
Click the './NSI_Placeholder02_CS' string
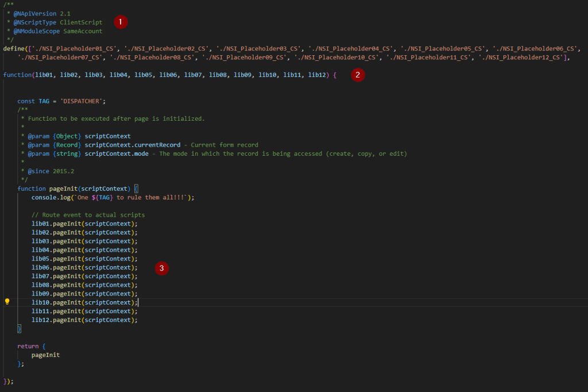[166, 48]
